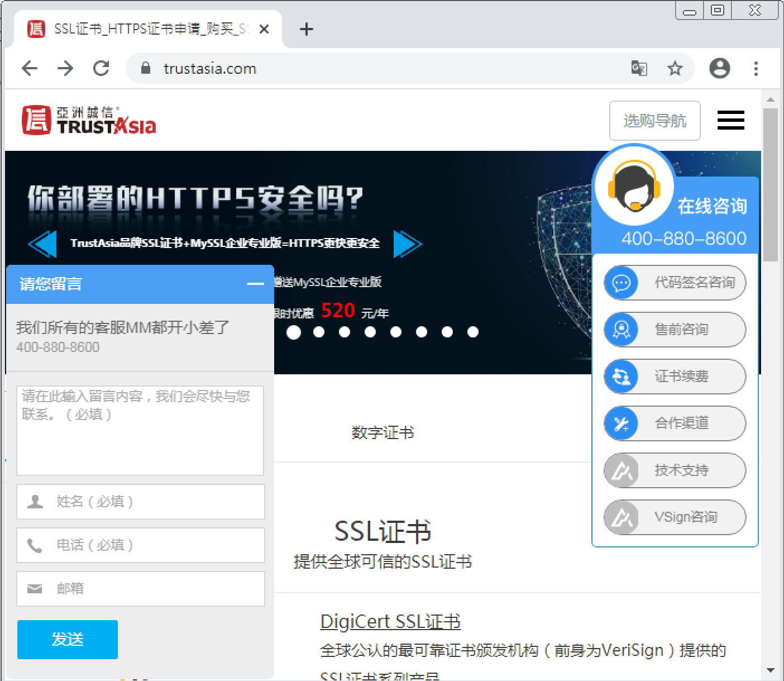Click 提供全球可信的SSL证书 subtitle
784x681 pixels.
coord(383,561)
